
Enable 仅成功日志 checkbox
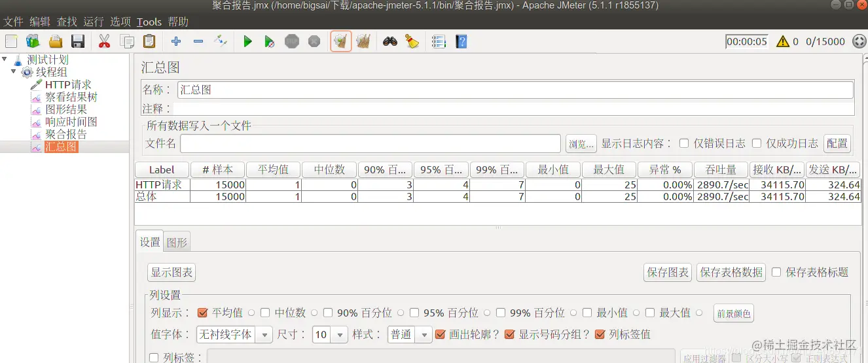(757, 143)
